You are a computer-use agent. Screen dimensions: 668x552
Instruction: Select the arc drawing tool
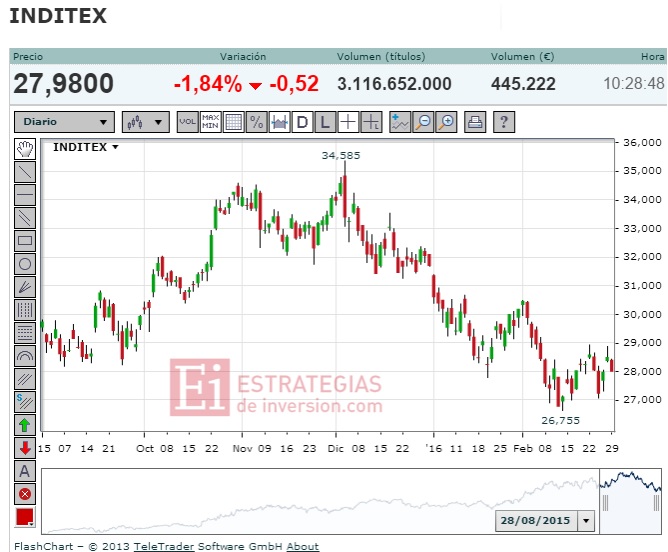(25, 356)
